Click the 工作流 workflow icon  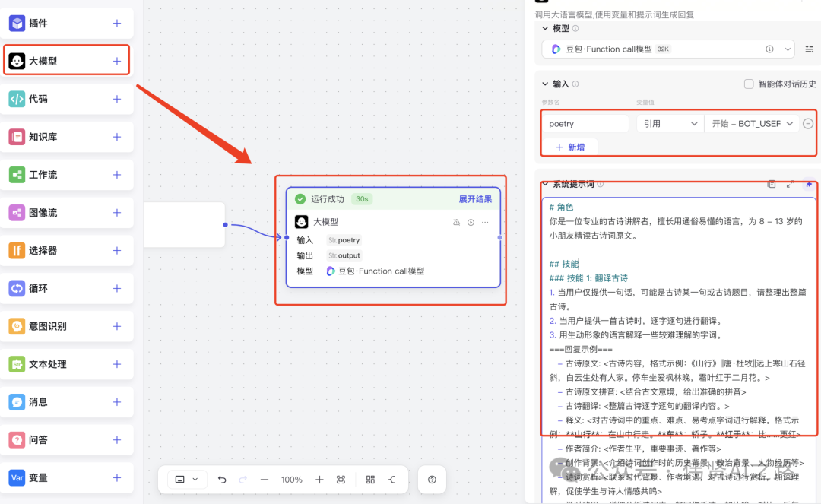tap(17, 174)
